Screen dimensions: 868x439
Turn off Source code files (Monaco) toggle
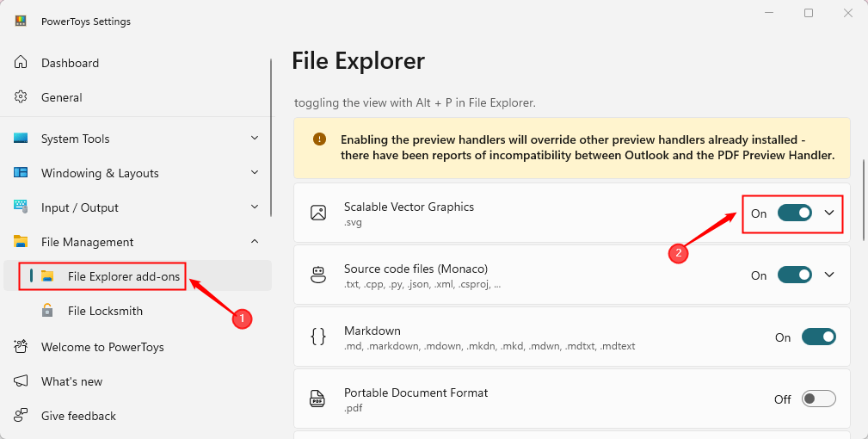[x=794, y=275]
